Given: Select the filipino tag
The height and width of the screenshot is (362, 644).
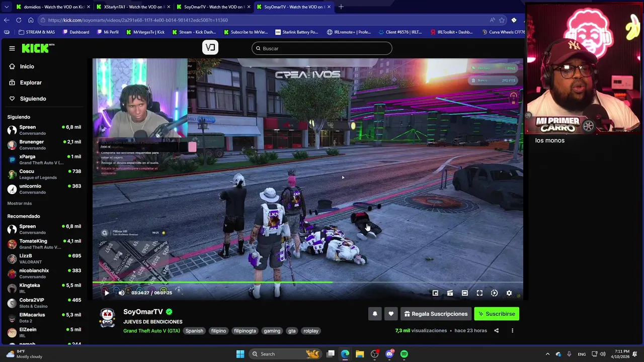Looking at the screenshot, I should pyautogui.click(x=218, y=331).
